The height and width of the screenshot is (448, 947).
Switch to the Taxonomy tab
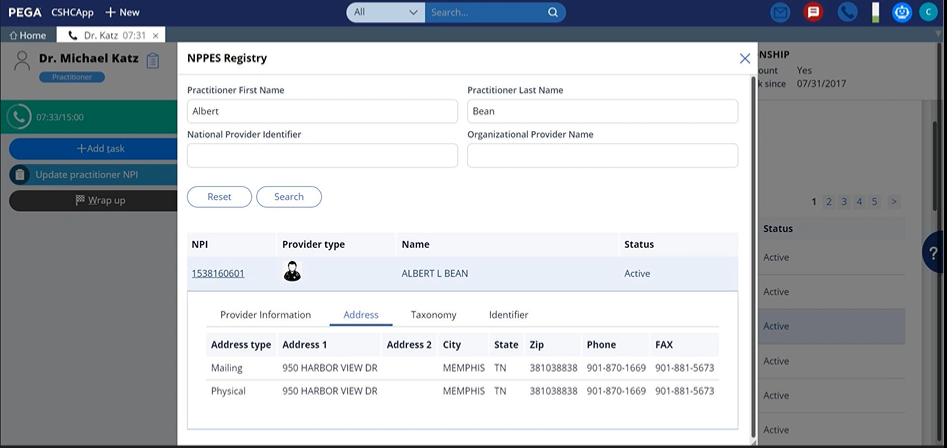click(433, 315)
